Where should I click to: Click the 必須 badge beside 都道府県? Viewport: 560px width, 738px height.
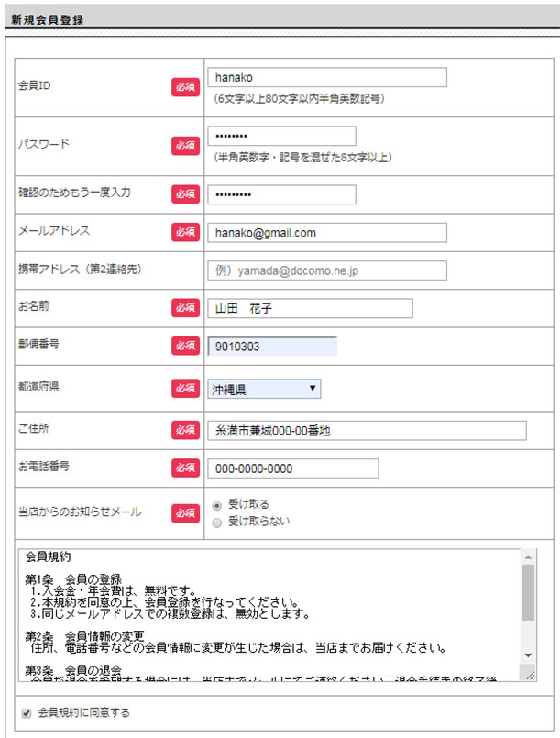pos(185,388)
